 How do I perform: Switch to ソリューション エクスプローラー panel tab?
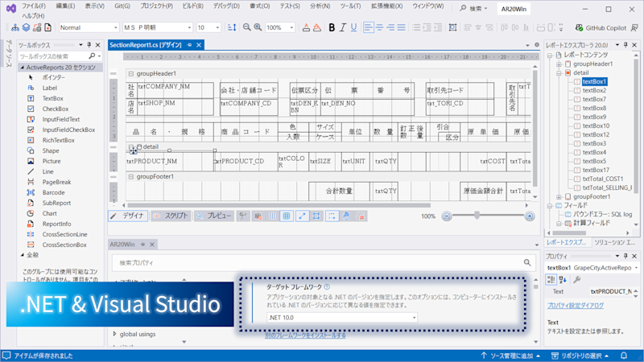tap(615, 242)
